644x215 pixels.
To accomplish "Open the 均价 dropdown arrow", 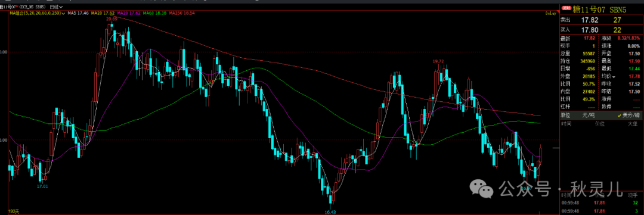I will click(x=614, y=77).
